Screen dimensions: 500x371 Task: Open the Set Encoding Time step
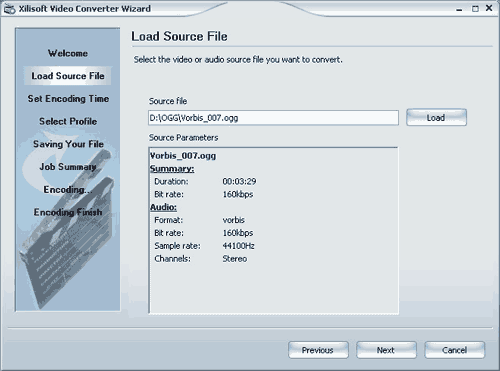[68, 99]
